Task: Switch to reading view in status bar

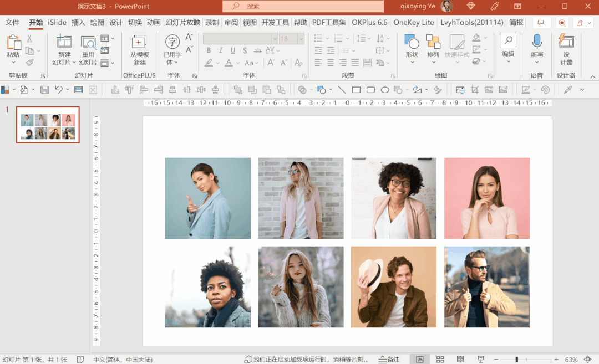Action: click(x=460, y=360)
